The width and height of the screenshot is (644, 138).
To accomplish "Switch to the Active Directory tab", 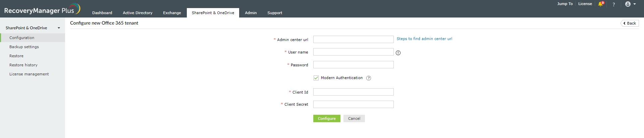I will (x=138, y=13).
